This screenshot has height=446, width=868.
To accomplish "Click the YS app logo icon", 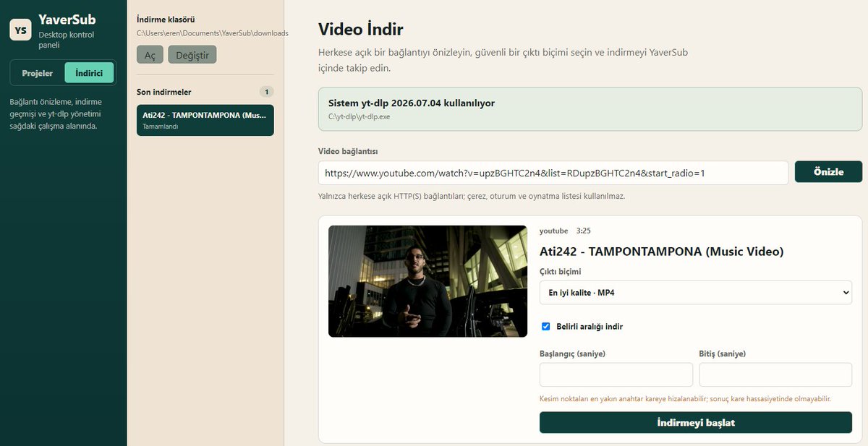I will (x=20, y=30).
